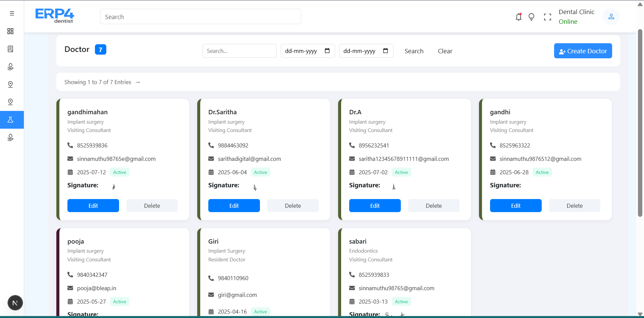Focus the doctor Search... input field
The image size is (644, 318).
click(239, 51)
